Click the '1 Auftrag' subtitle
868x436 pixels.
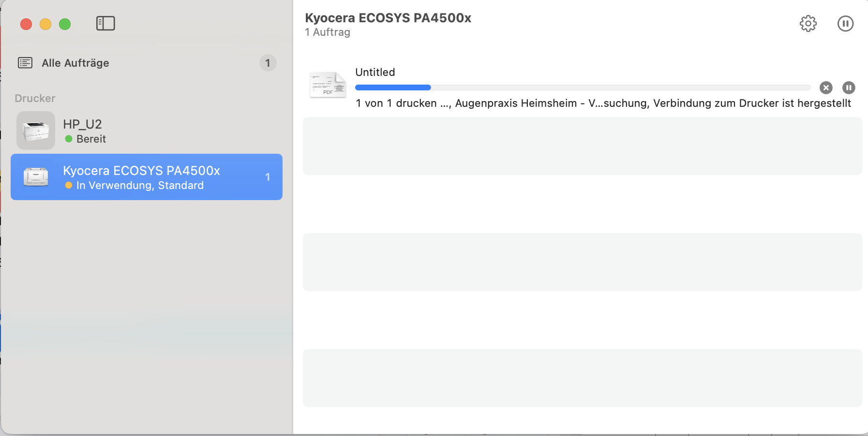(328, 32)
